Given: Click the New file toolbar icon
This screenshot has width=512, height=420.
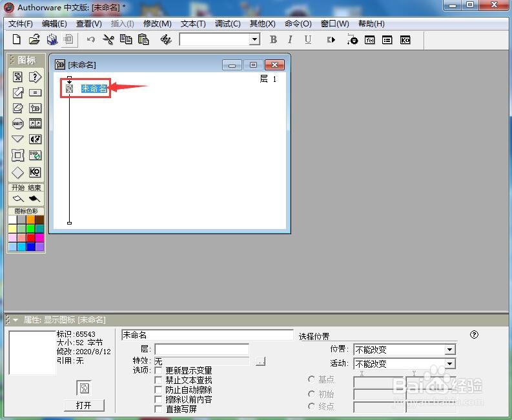Looking at the screenshot, I should pyautogui.click(x=16, y=39).
